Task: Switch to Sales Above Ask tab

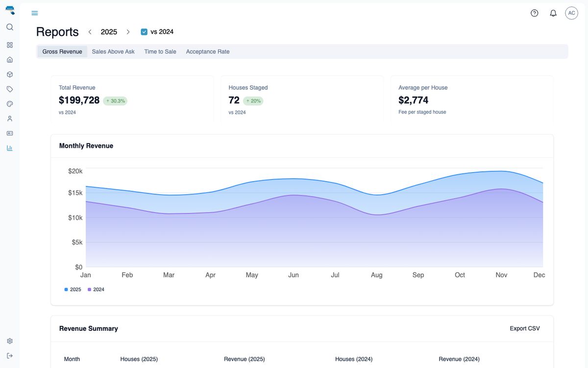Action: pyautogui.click(x=113, y=52)
